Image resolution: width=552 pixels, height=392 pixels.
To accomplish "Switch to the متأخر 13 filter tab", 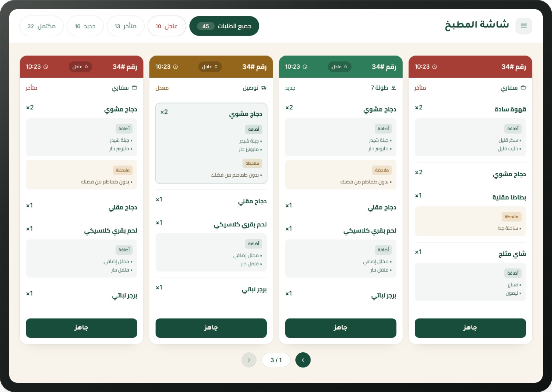I will 126,26.
